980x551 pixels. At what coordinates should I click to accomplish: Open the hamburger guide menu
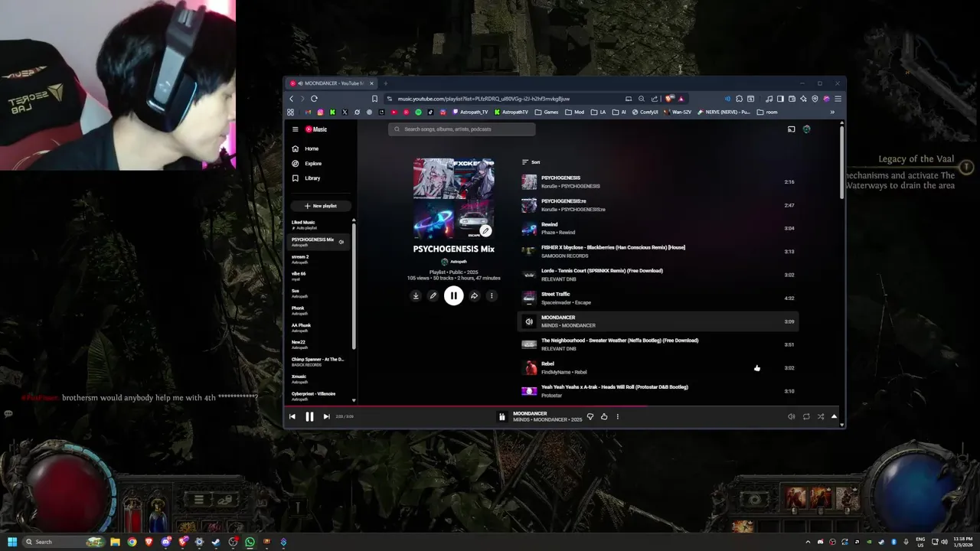click(295, 129)
